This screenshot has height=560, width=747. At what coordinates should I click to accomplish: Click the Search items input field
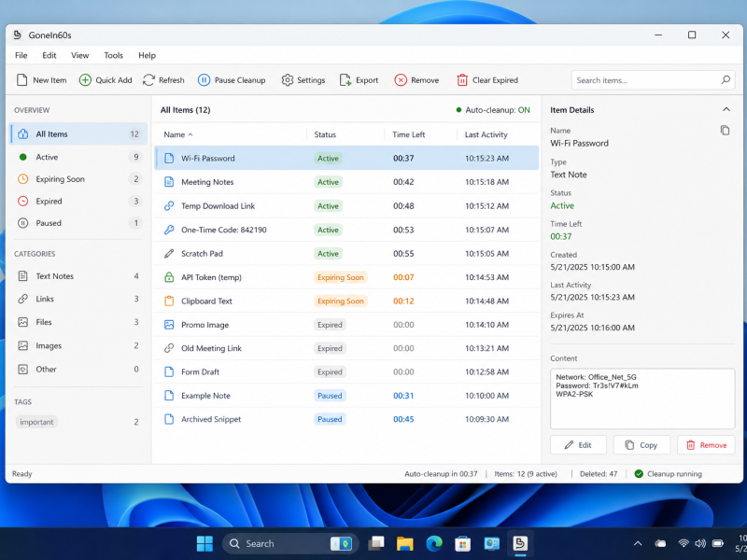(x=653, y=80)
